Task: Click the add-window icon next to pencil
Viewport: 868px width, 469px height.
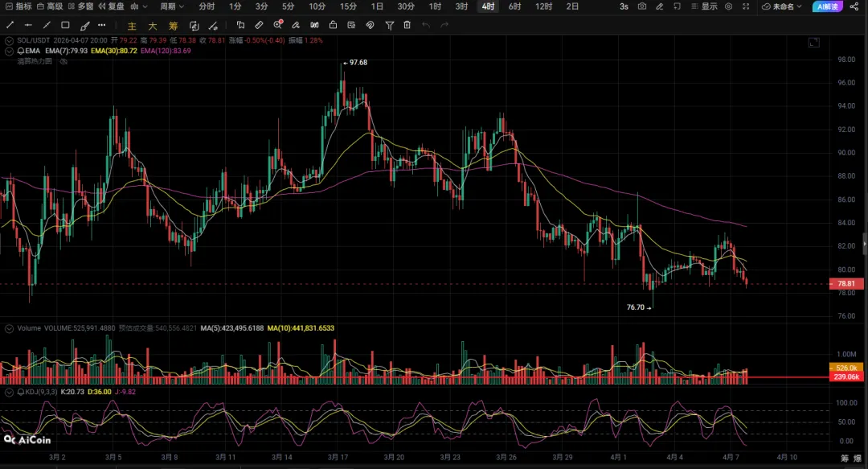Action: click(677, 6)
